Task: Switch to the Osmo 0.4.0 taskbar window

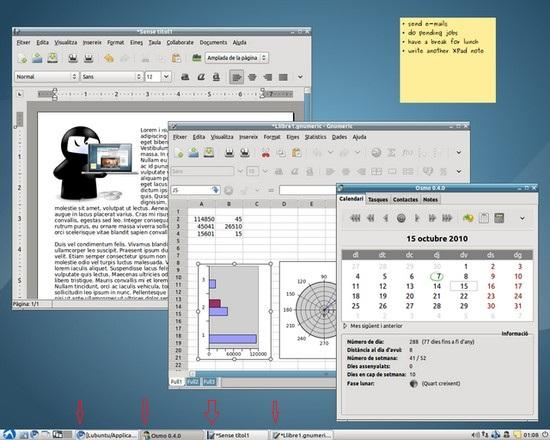Action: (172, 435)
